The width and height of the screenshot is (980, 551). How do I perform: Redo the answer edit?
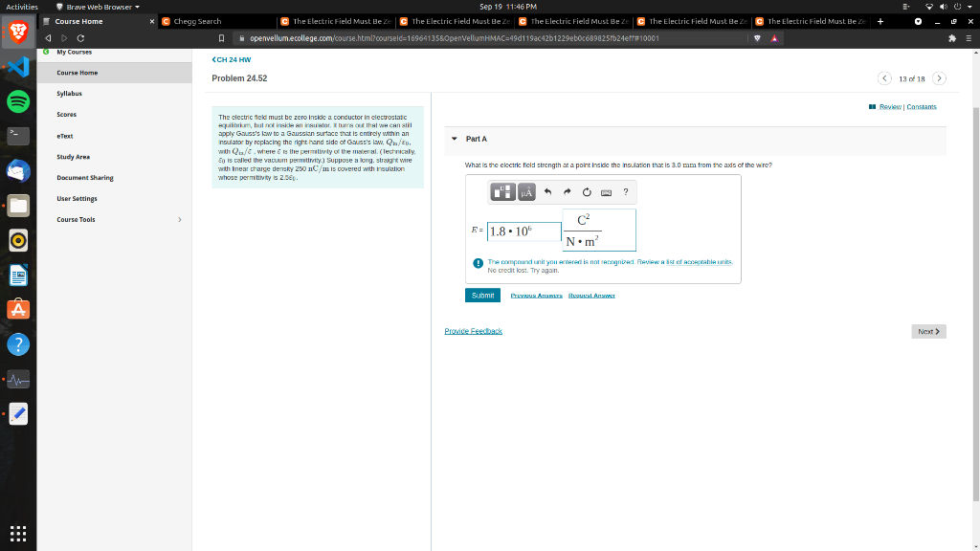pyautogui.click(x=567, y=191)
